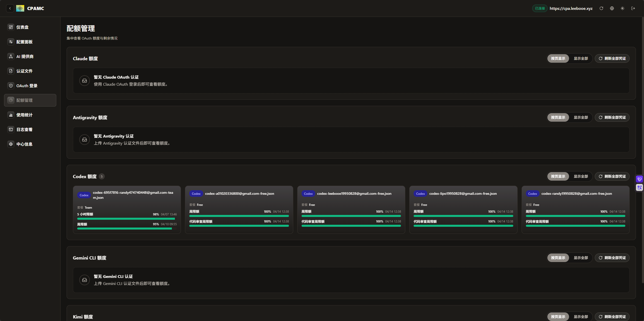Screen dimensions: 644x321
Task: Select 按页显示 in Gemini CLI 额度 section
Action: tap(558, 258)
